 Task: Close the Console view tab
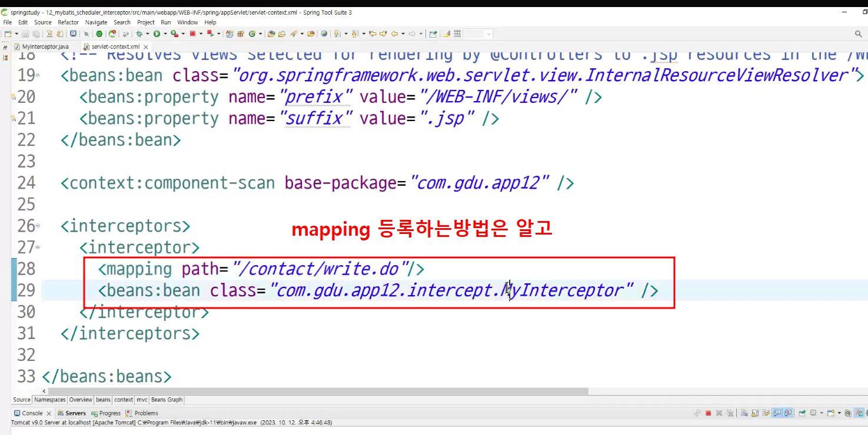49,413
